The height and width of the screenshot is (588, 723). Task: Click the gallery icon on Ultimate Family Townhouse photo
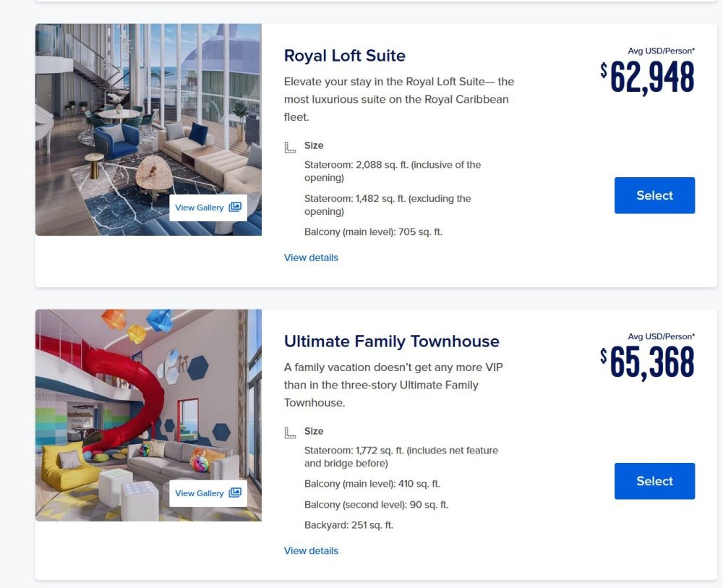click(x=235, y=493)
